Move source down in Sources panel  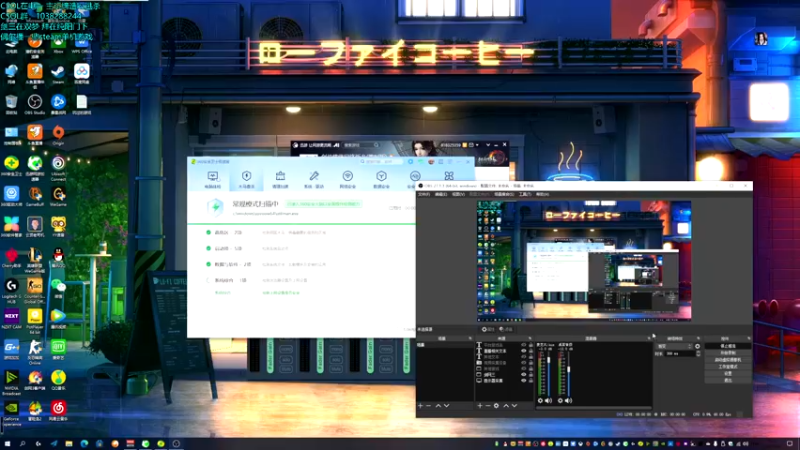(514, 406)
